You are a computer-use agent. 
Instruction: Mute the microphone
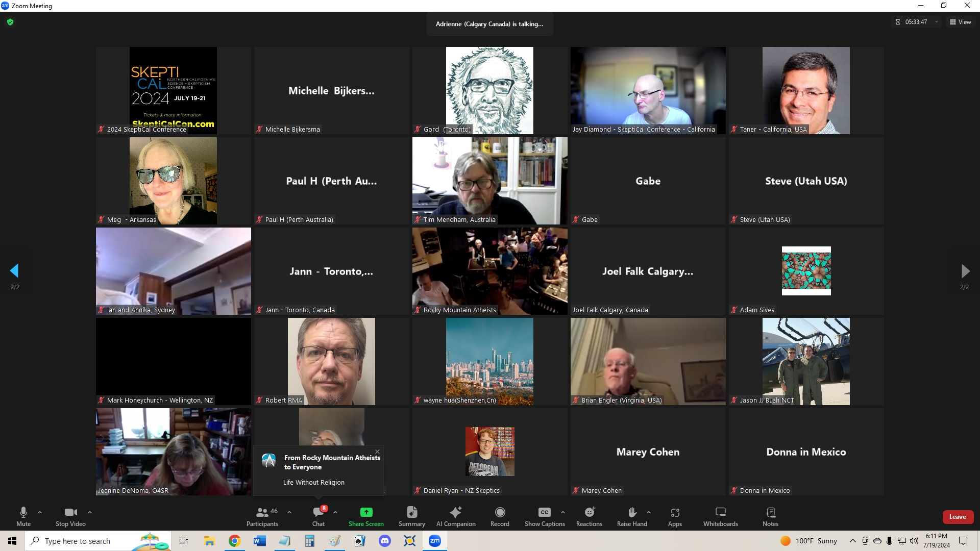click(x=23, y=513)
